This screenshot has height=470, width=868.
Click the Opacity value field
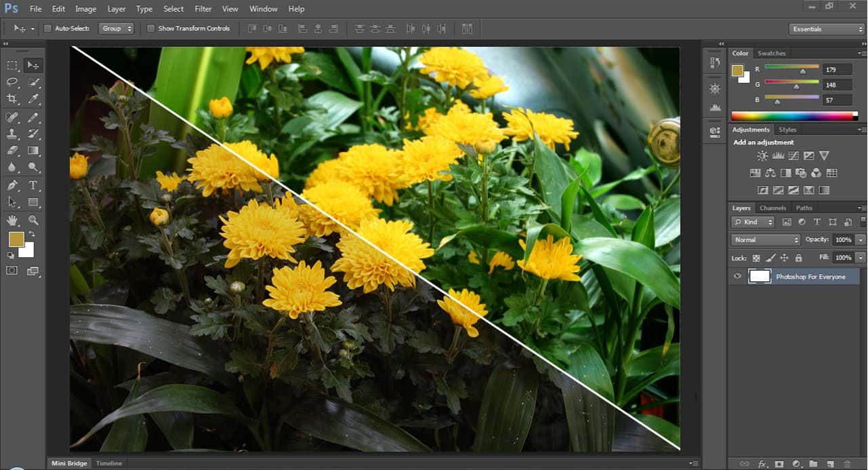843,240
